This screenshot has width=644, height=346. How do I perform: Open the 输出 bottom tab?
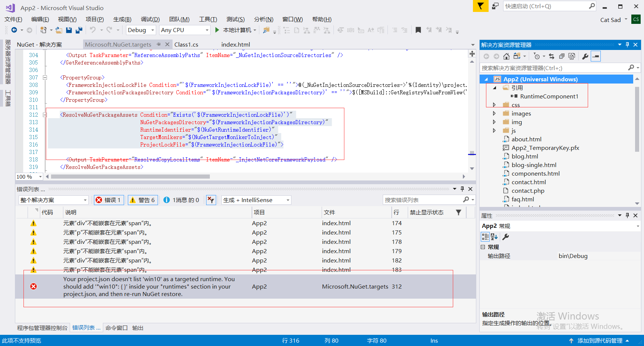(138, 328)
